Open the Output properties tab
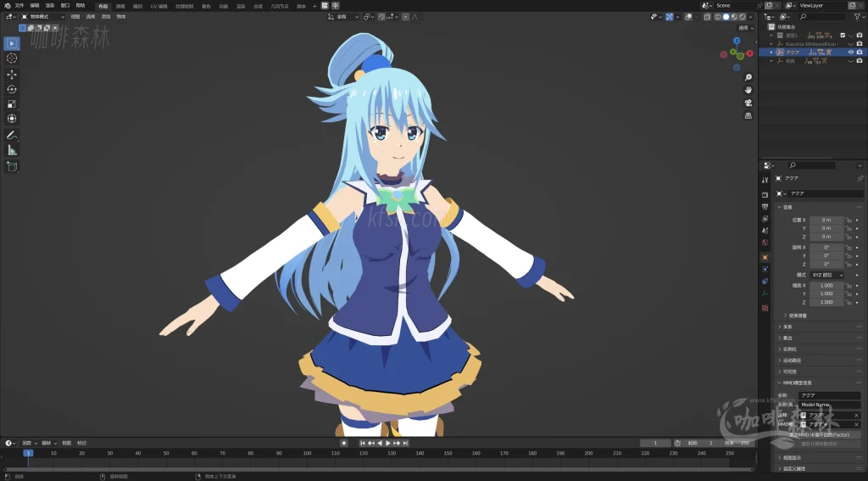The width and height of the screenshot is (868, 481). (x=765, y=207)
